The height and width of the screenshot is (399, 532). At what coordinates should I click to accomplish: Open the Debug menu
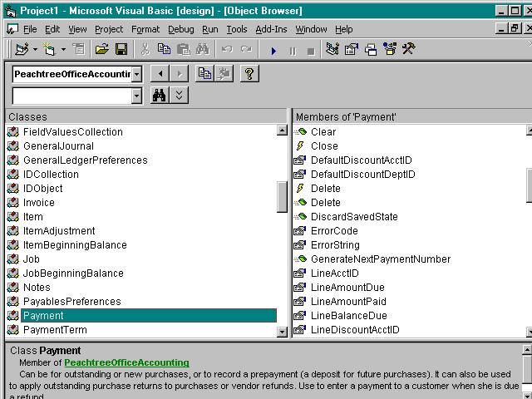click(180, 29)
